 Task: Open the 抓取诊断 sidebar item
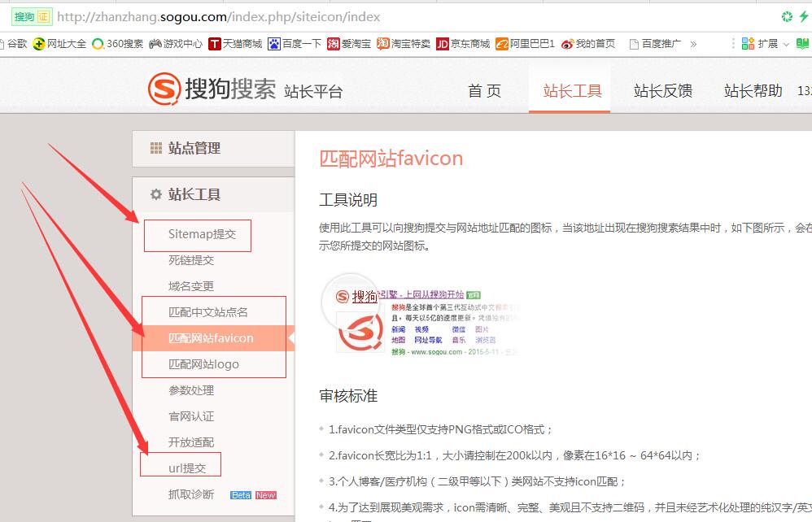pyautogui.click(x=191, y=494)
